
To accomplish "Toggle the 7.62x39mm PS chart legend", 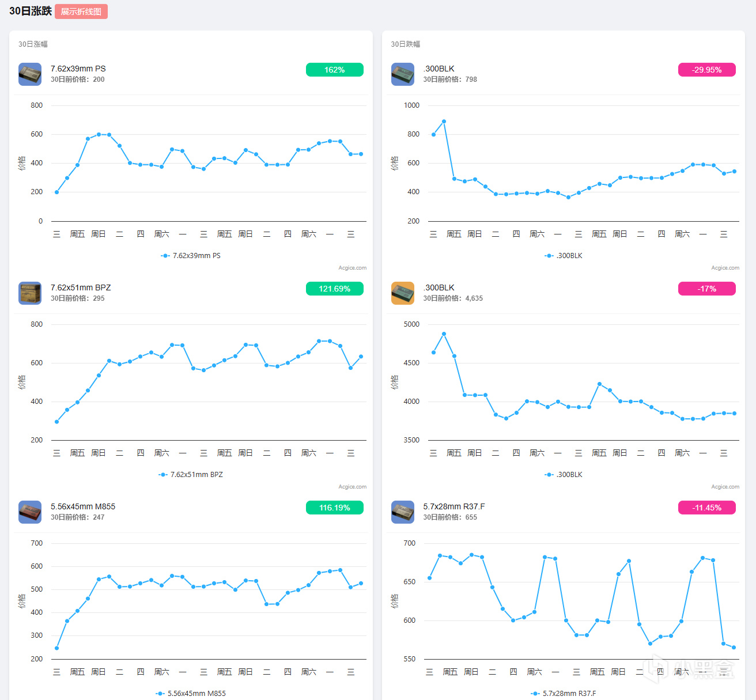I will [191, 256].
